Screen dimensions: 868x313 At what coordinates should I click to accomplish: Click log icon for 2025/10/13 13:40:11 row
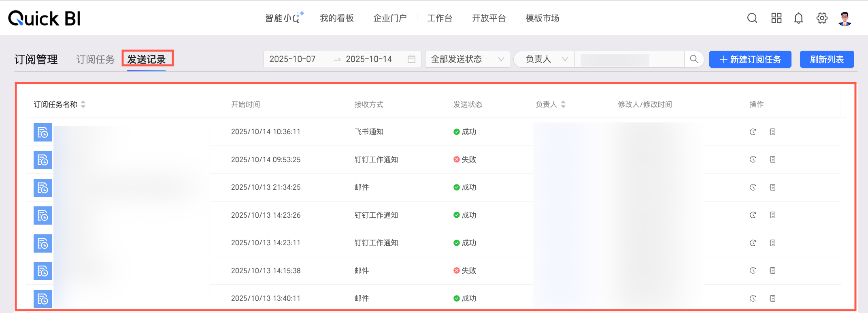tap(772, 298)
